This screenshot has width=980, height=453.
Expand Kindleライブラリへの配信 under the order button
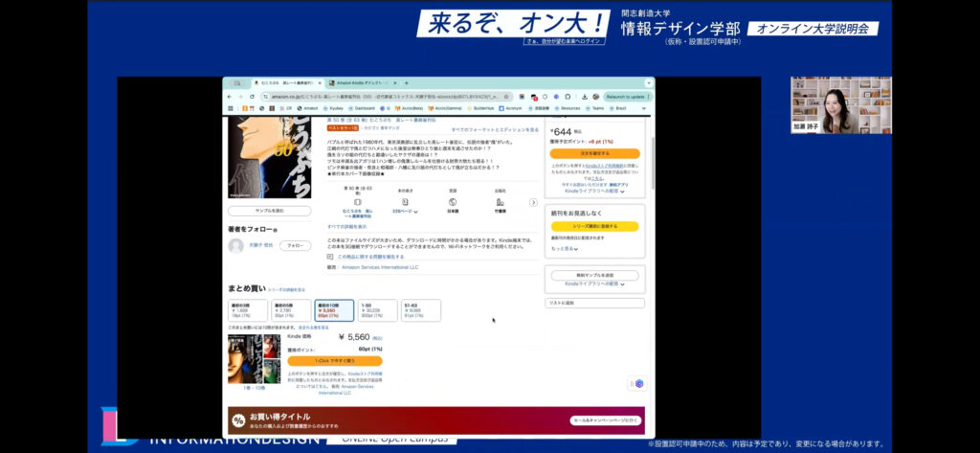click(x=594, y=191)
